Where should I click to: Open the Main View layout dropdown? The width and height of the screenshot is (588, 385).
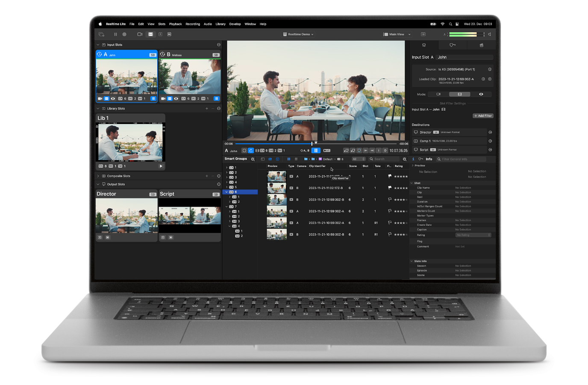coord(397,34)
